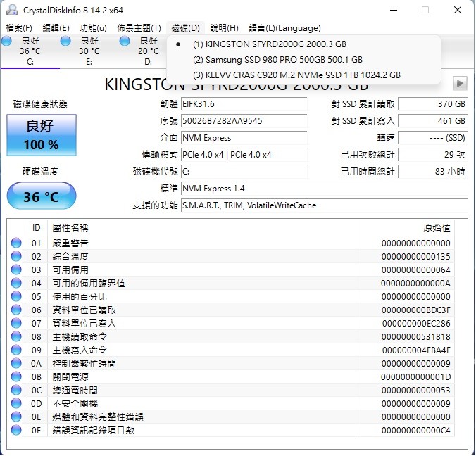Click interface field NVM Express

pyautogui.click(x=244, y=138)
